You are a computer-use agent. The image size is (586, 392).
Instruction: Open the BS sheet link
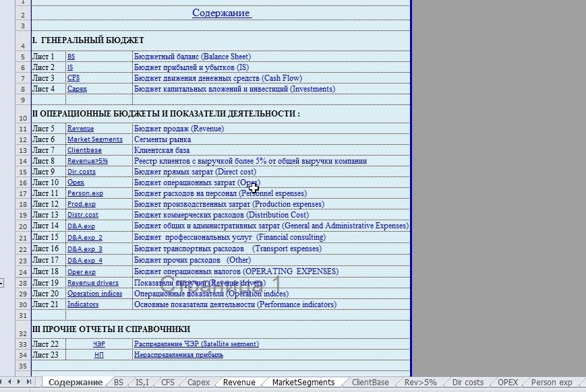[71, 57]
